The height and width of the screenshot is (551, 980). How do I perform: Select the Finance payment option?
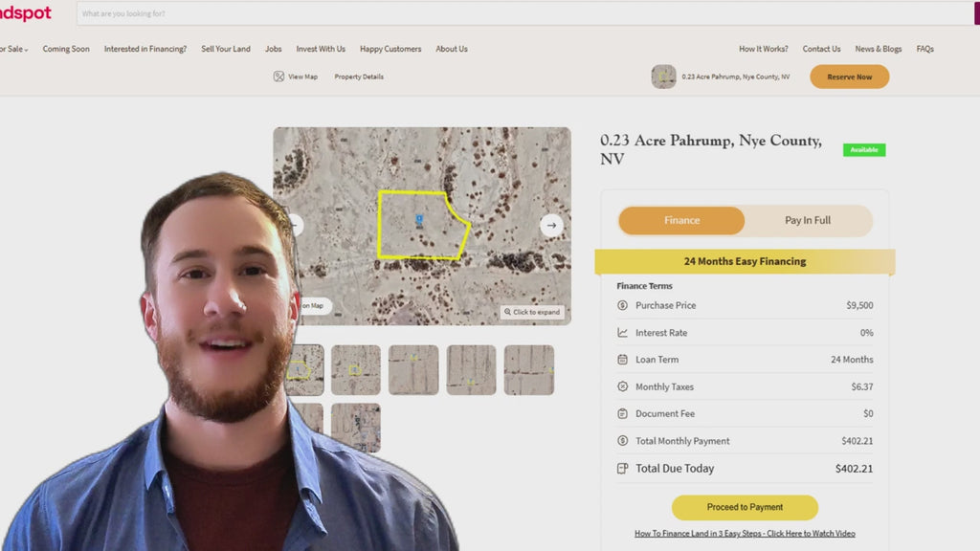pos(681,220)
